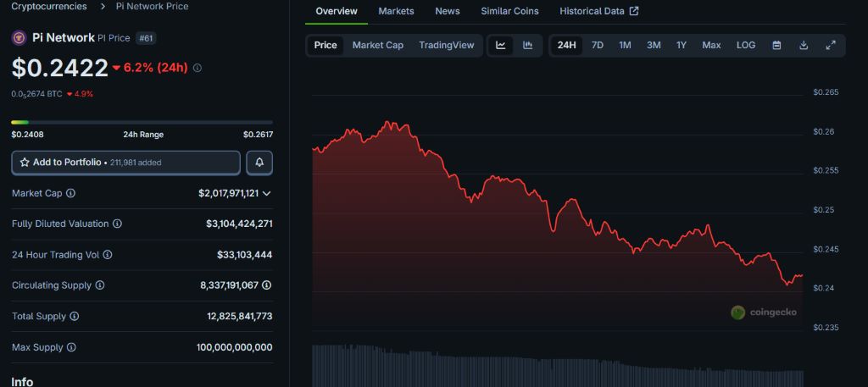The width and height of the screenshot is (868, 387).
Task: Open the Similar Coins tab
Action: (509, 11)
